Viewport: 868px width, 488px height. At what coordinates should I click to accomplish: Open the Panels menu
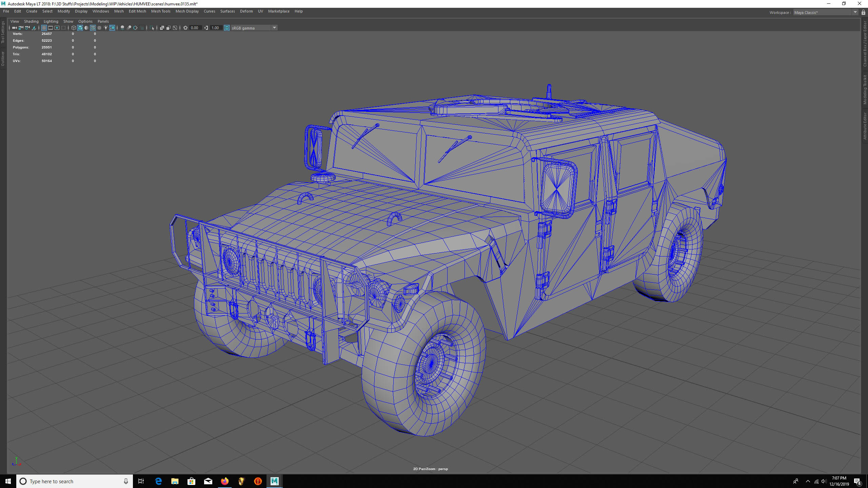[x=103, y=21]
